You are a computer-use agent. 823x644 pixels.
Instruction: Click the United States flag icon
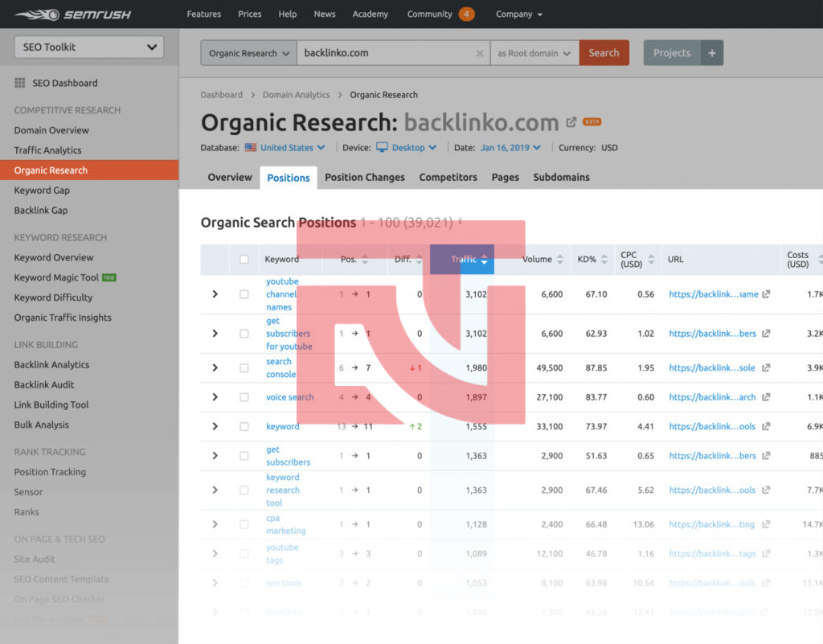pyautogui.click(x=251, y=147)
